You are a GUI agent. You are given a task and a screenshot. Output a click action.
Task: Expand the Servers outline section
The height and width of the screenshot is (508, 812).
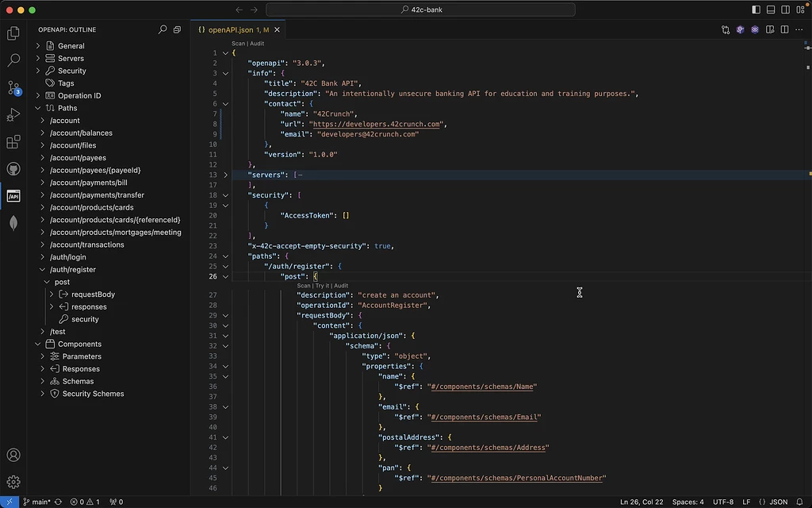[x=38, y=58]
